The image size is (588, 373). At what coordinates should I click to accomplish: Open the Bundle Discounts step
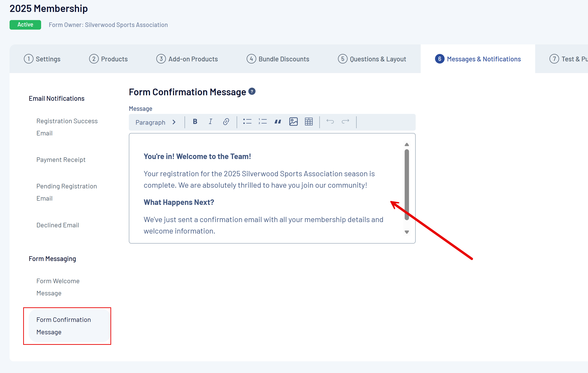point(278,59)
